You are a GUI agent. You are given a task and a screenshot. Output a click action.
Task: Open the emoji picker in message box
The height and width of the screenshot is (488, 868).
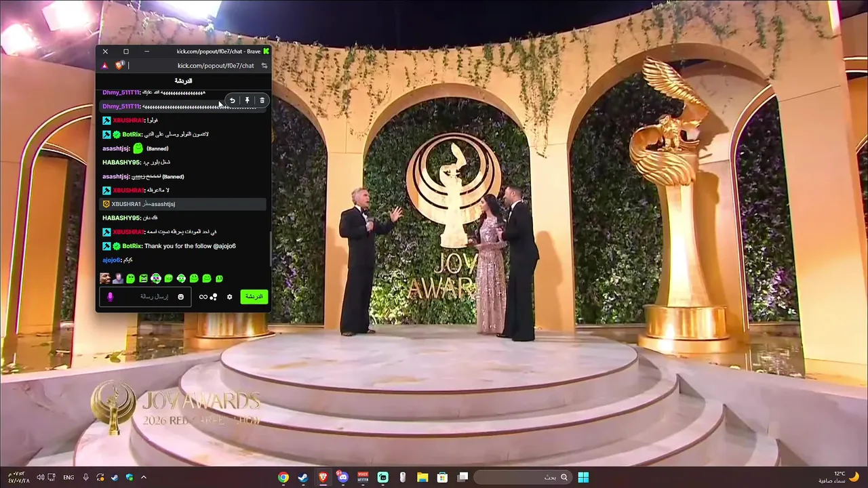pos(180,297)
